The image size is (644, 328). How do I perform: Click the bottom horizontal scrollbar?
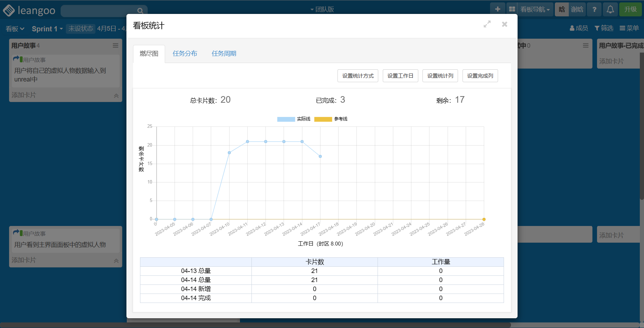click(x=255, y=325)
